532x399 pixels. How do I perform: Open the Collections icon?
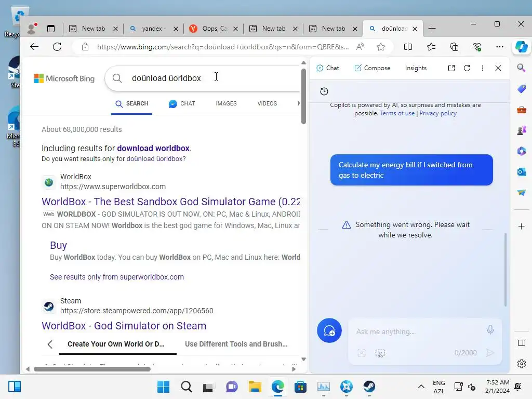[x=454, y=47]
